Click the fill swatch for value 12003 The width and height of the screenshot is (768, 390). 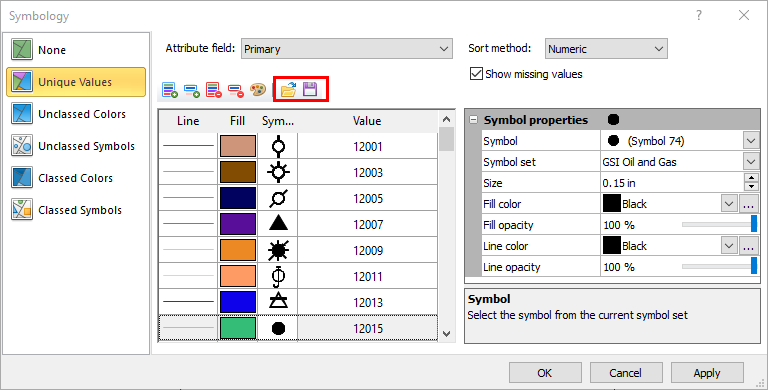click(238, 172)
